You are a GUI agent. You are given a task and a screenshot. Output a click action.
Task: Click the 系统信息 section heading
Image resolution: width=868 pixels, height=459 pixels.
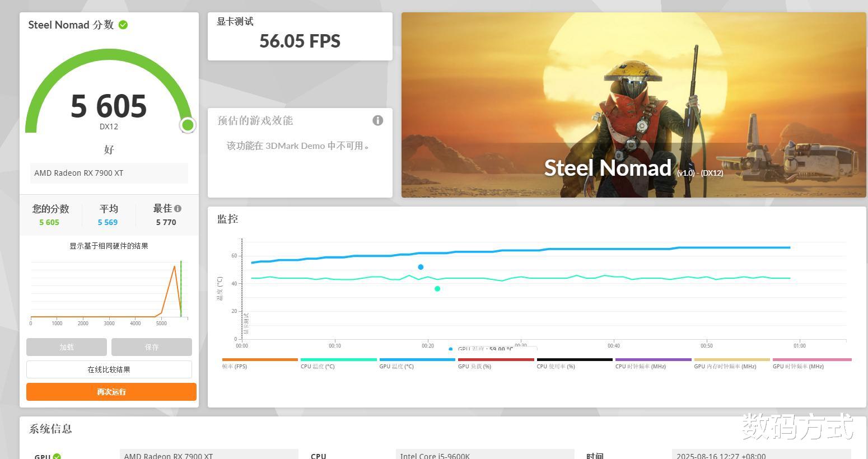[50, 429]
